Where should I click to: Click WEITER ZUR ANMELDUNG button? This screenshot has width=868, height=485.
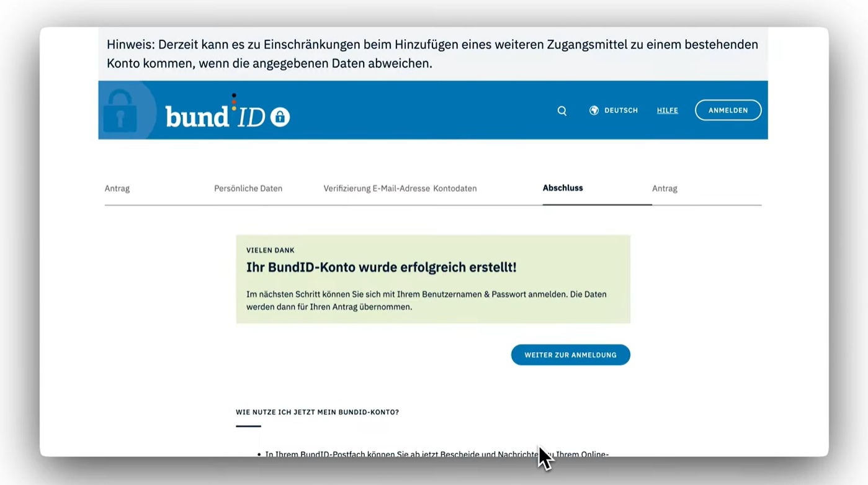(x=570, y=355)
